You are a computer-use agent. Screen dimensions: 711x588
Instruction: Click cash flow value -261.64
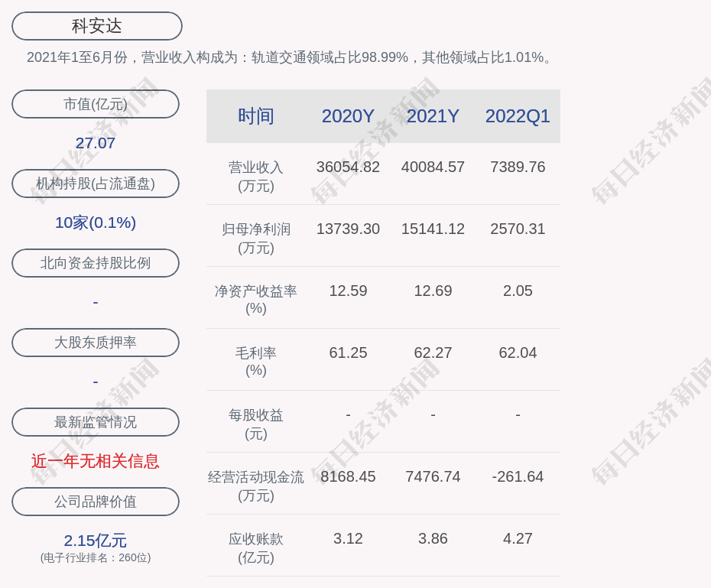(x=518, y=476)
